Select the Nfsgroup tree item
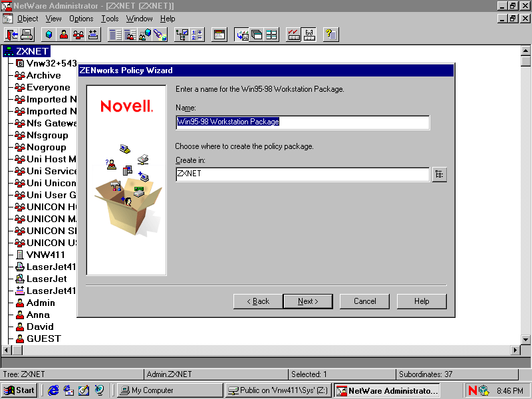Screen dimensions: 532x399 point(47,135)
